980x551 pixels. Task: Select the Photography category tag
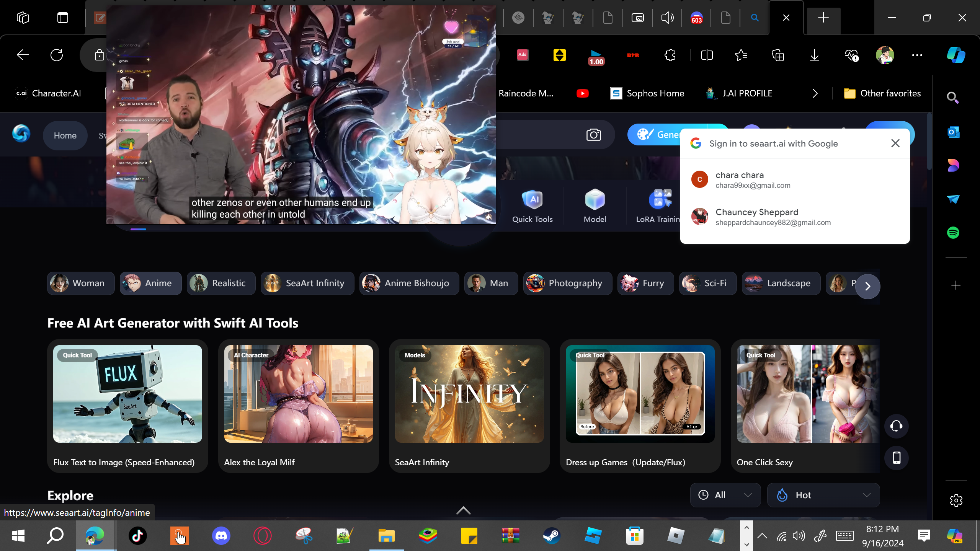coord(568,283)
